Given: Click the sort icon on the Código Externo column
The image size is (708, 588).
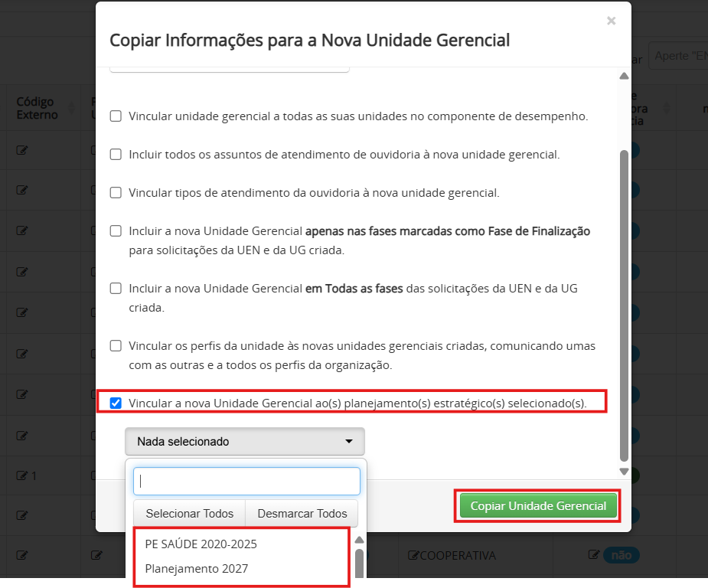Looking at the screenshot, I should click(x=71, y=109).
